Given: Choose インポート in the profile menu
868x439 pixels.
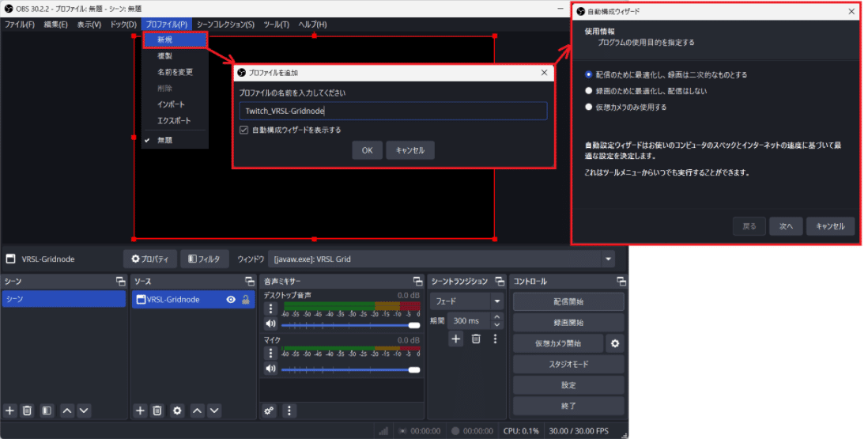Looking at the screenshot, I should [175, 104].
